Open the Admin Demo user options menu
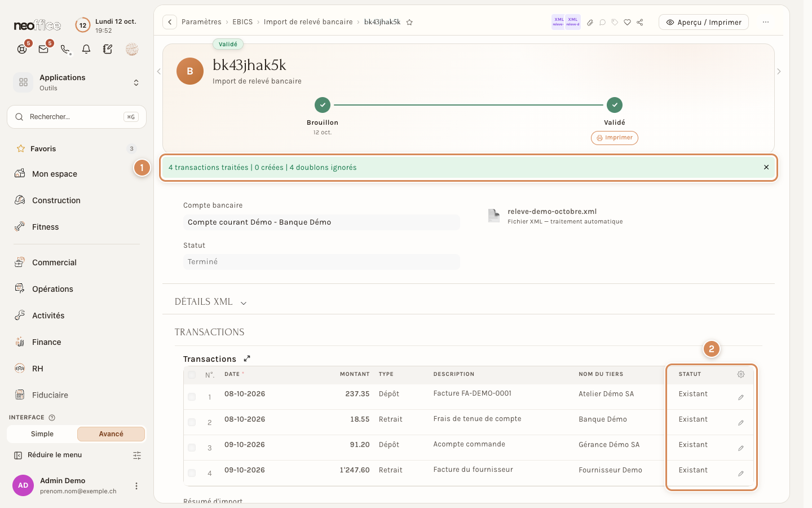Image resolution: width=812 pixels, height=508 pixels. (136, 486)
